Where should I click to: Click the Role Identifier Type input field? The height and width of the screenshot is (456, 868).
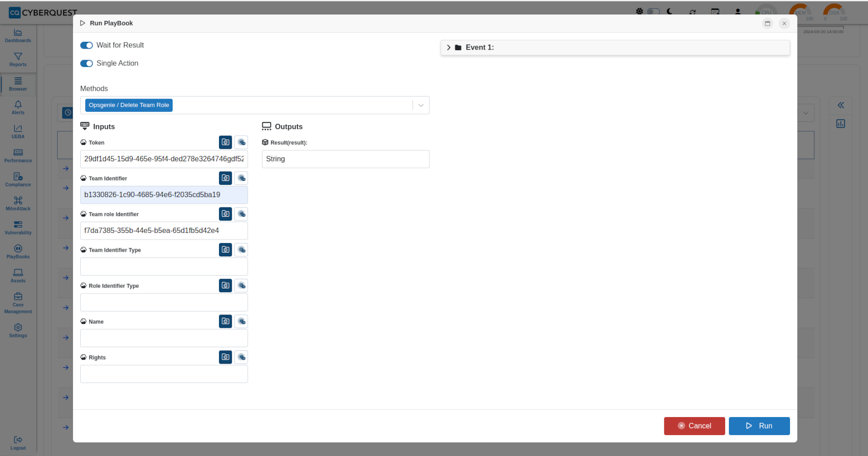pos(164,302)
